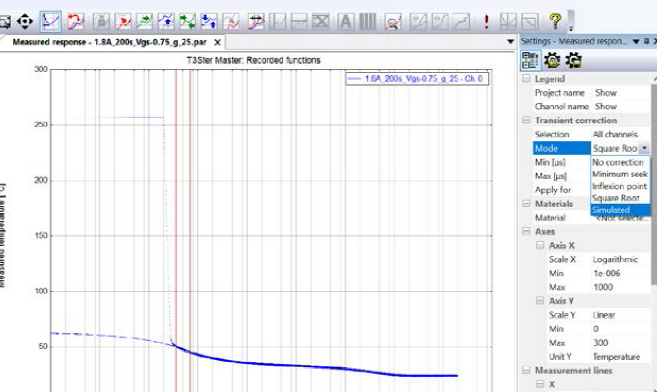The height and width of the screenshot is (392, 657).
Task: Click the single red arrow curve icon
Action: [x=123, y=21]
